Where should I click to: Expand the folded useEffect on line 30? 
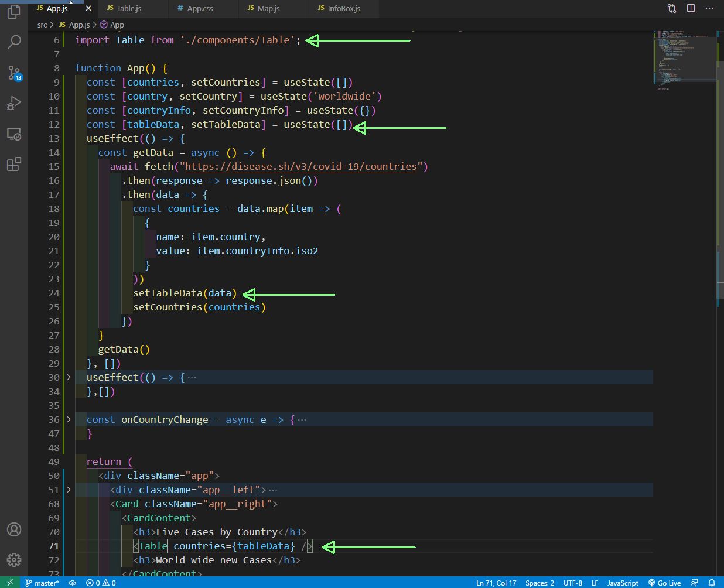[x=69, y=377]
